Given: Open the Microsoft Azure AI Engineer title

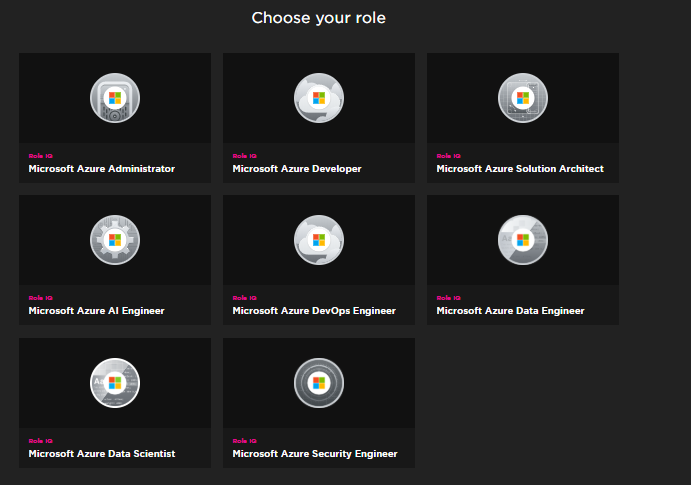Looking at the screenshot, I should 96,311.
